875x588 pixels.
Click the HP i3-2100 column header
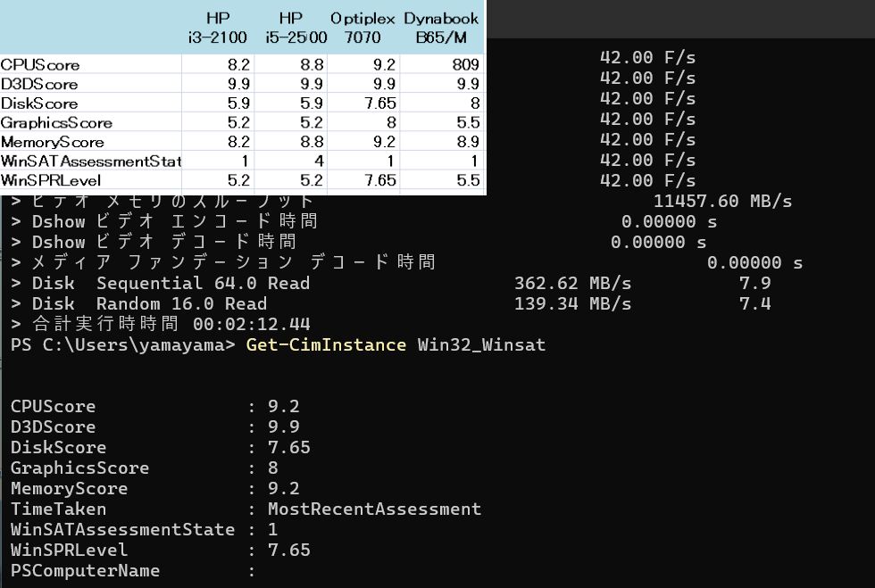pos(217,28)
